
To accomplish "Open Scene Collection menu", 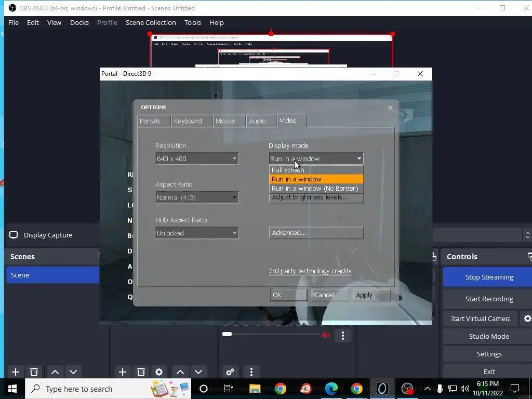I will pyautogui.click(x=151, y=23).
